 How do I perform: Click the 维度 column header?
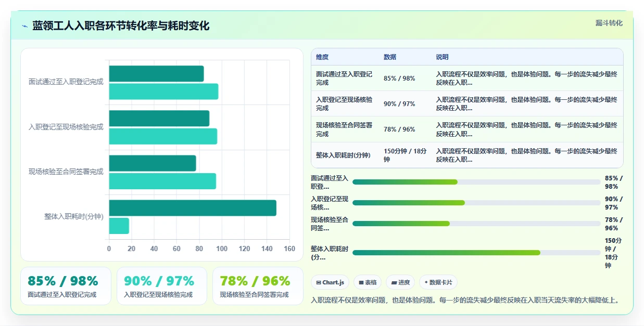322,57
